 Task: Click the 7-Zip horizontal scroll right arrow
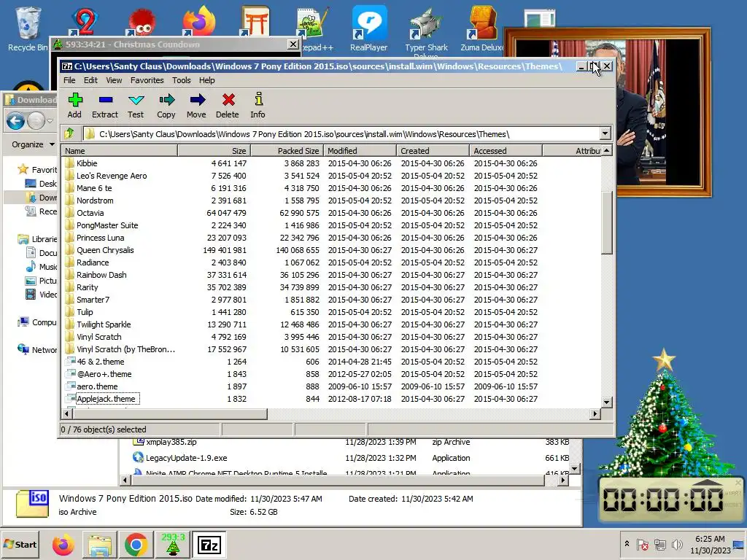(x=595, y=414)
